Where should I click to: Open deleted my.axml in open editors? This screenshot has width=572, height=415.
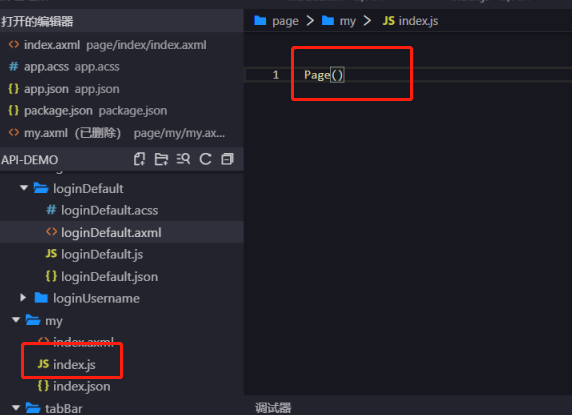click(121, 133)
